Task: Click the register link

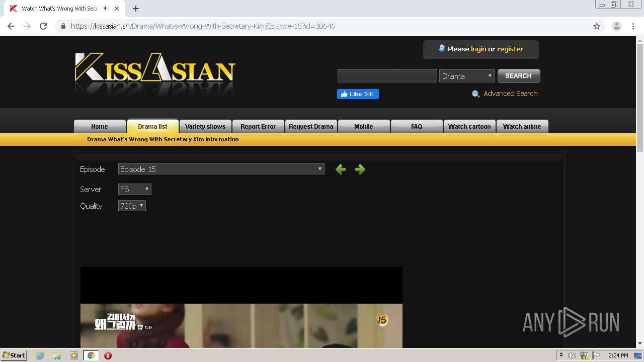Action: pyautogui.click(x=510, y=49)
